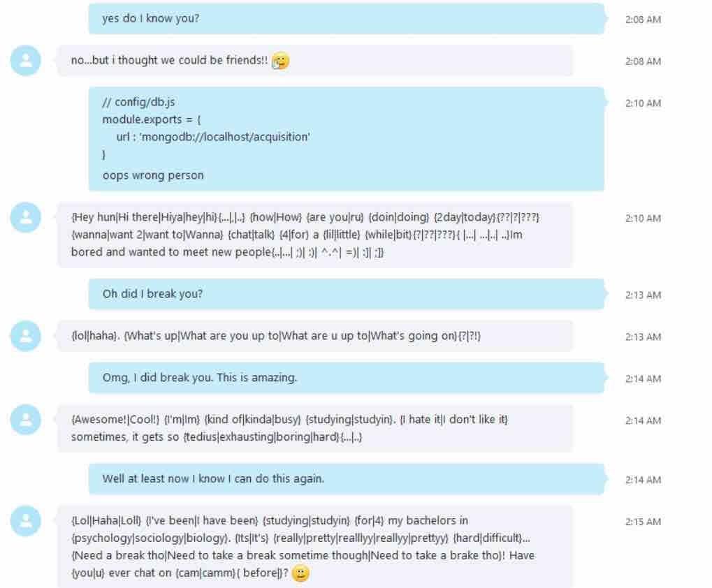
Task: Click the avatar beside "{lol|haha}" message
Action: 25,336
